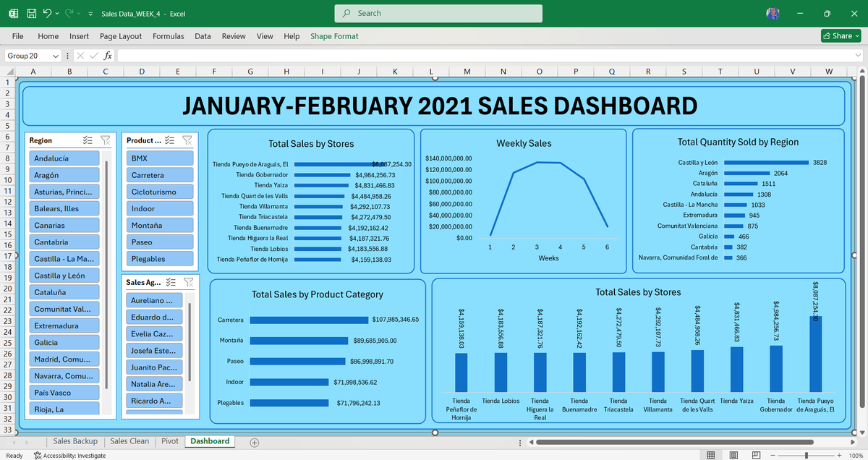The image size is (868, 460).
Task: Switch to the Sales Backup sheet tab
Action: pyautogui.click(x=75, y=441)
